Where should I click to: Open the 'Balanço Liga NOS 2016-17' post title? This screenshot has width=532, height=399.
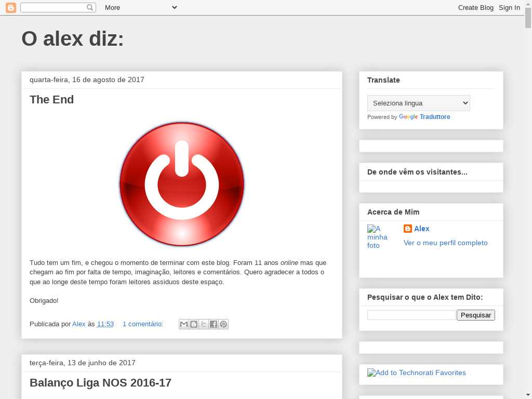point(100,383)
